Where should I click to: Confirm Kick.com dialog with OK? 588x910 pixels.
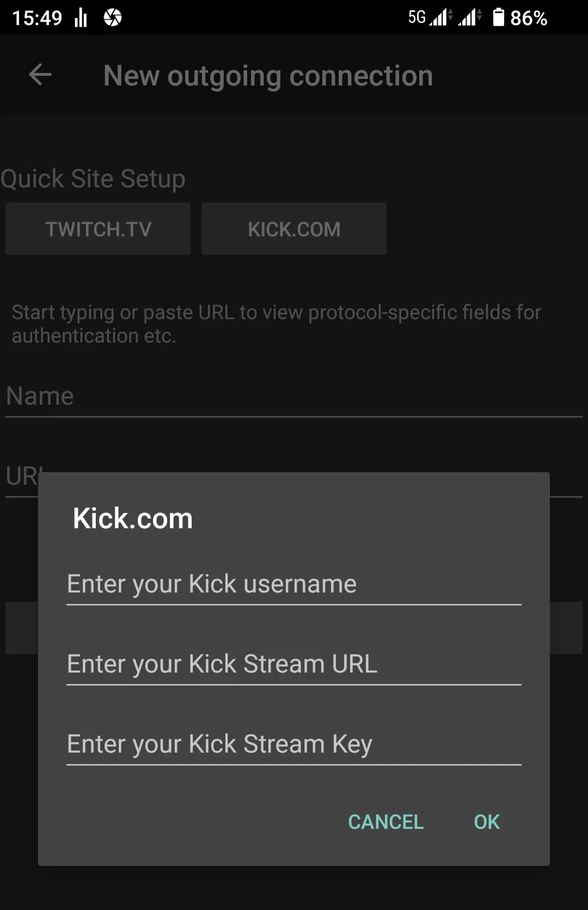click(487, 822)
